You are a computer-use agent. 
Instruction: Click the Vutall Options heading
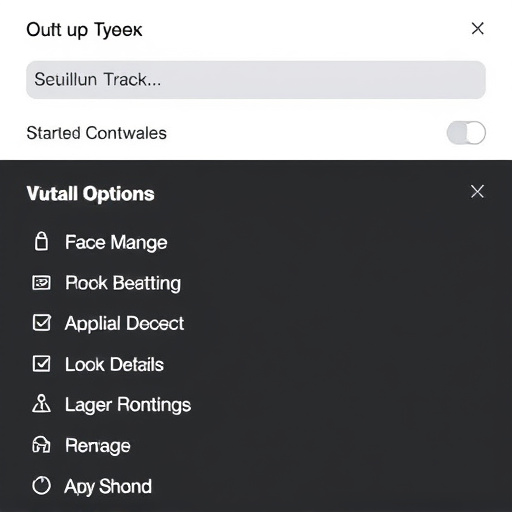[91, 194]
